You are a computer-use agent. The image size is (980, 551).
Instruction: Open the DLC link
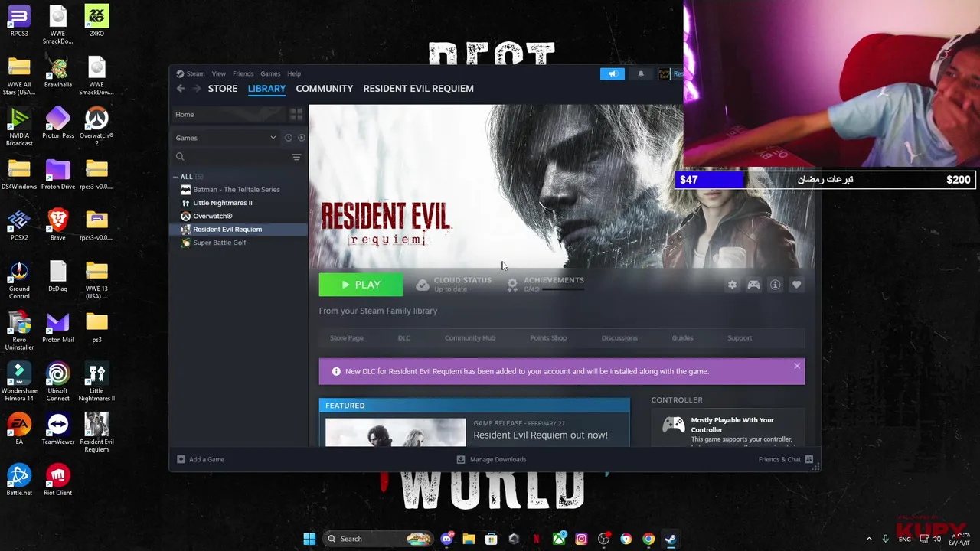[x=404, y=337]
